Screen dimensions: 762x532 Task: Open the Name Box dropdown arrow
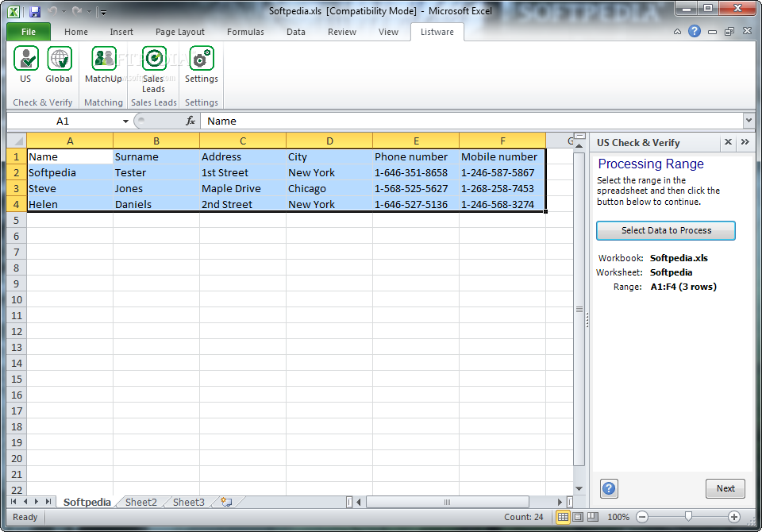pyautogui.click(x=125, y=121)
